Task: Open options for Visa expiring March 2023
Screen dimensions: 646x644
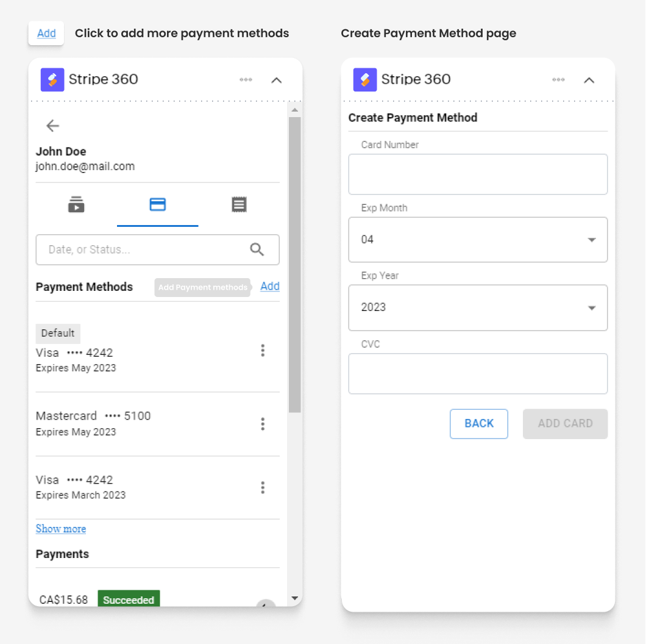Action: click(x=263, y=488)
